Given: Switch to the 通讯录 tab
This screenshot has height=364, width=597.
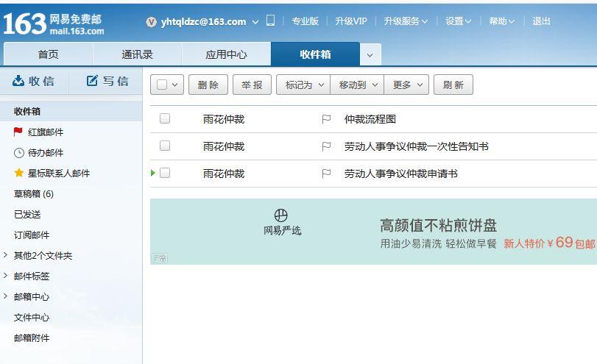Looking at the screenshot, I should (x=138, y=54).
